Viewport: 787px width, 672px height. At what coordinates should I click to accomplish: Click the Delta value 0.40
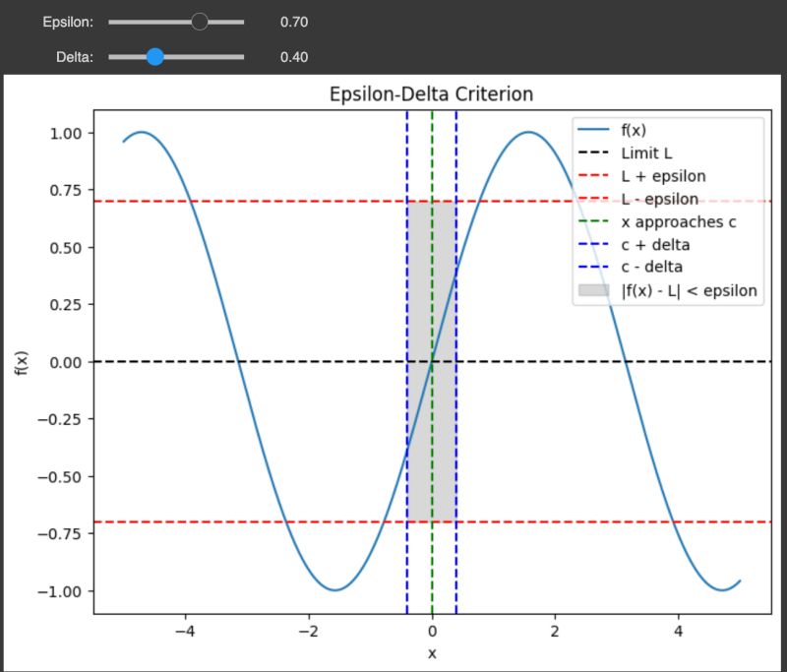coord(292,57)
